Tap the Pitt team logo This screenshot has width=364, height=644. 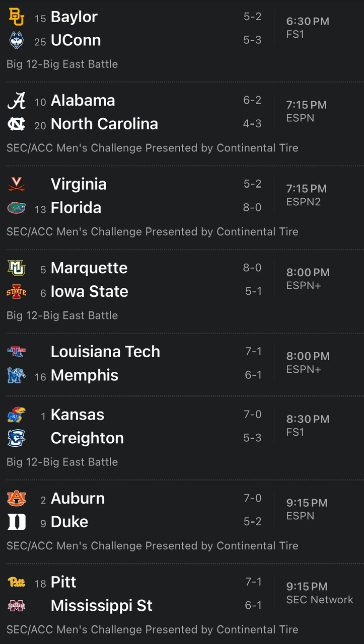[17, 583]
